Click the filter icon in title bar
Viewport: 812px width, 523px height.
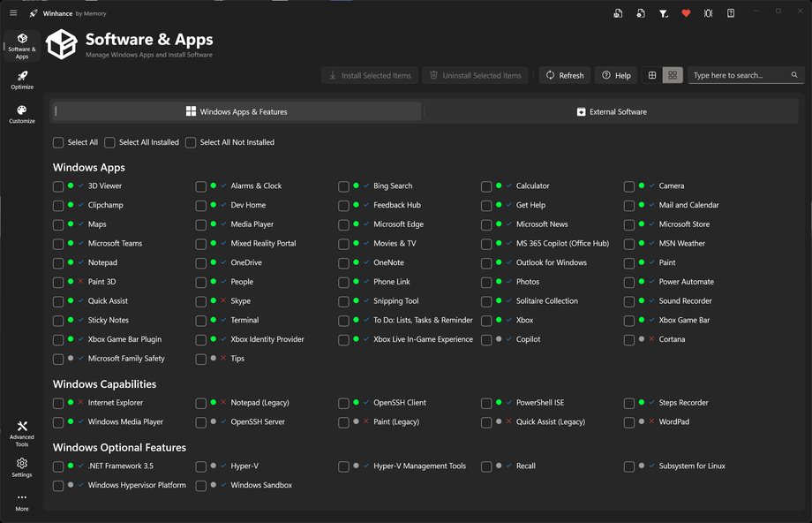[x=664, y=13]
